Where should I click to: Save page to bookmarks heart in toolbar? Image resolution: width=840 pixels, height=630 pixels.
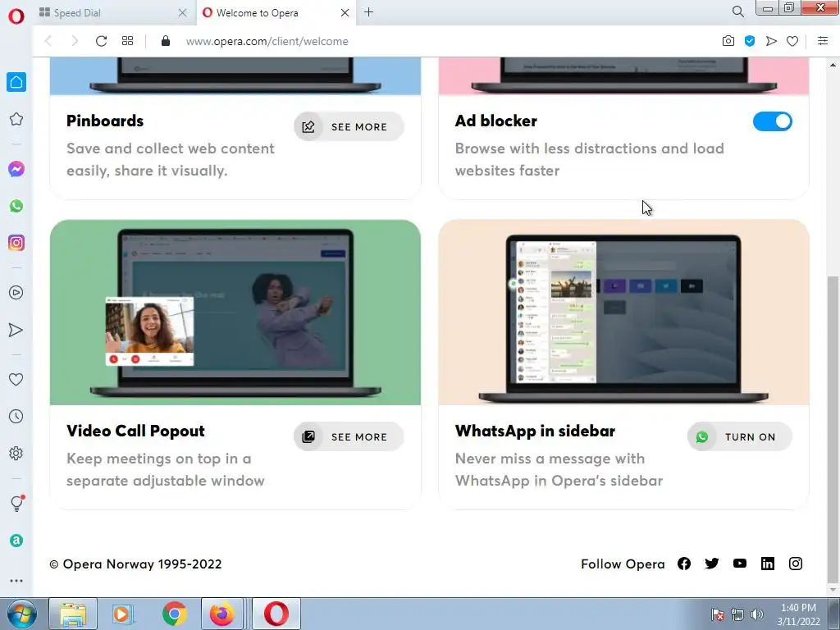[x=792, y=41]
